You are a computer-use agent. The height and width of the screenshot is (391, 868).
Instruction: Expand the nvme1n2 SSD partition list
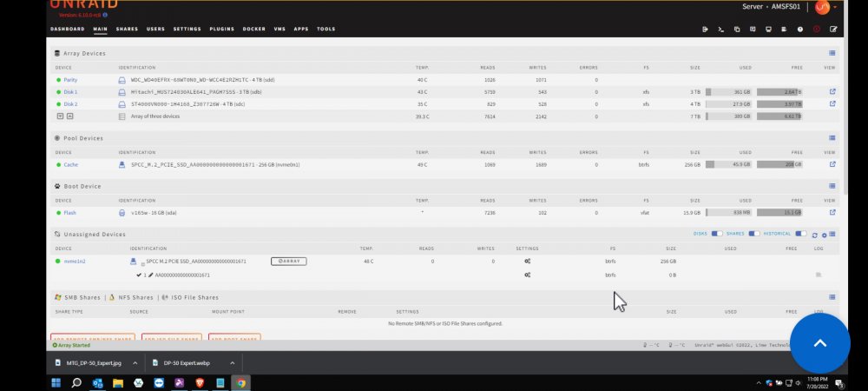(143, 264)
